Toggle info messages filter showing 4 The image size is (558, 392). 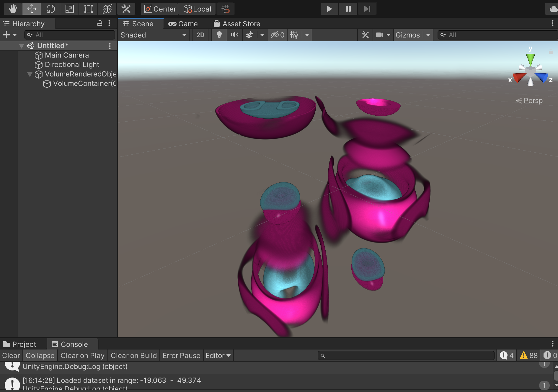click(507, 355)
